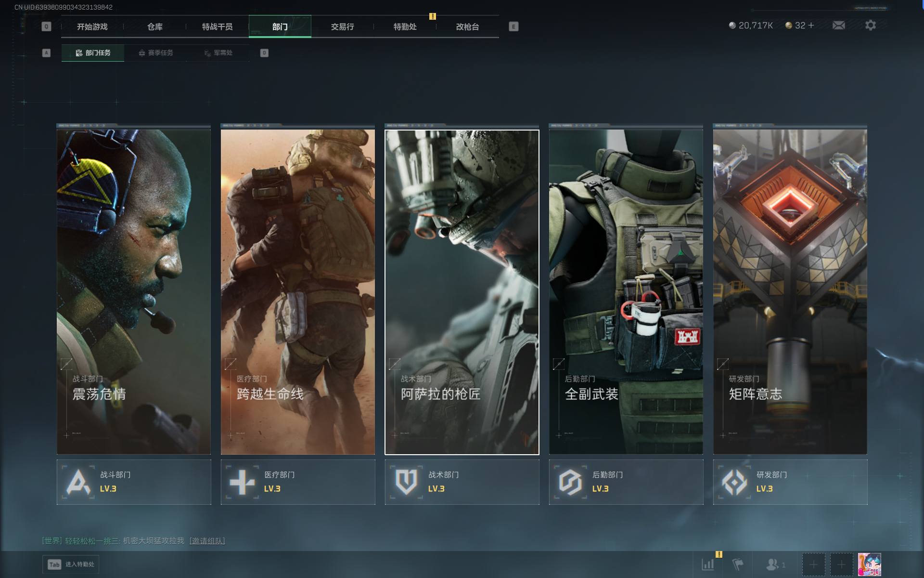This screenshot has height=578, width=924.
Task: Open the settings gear icon
Action: click(x=870, y=25)
